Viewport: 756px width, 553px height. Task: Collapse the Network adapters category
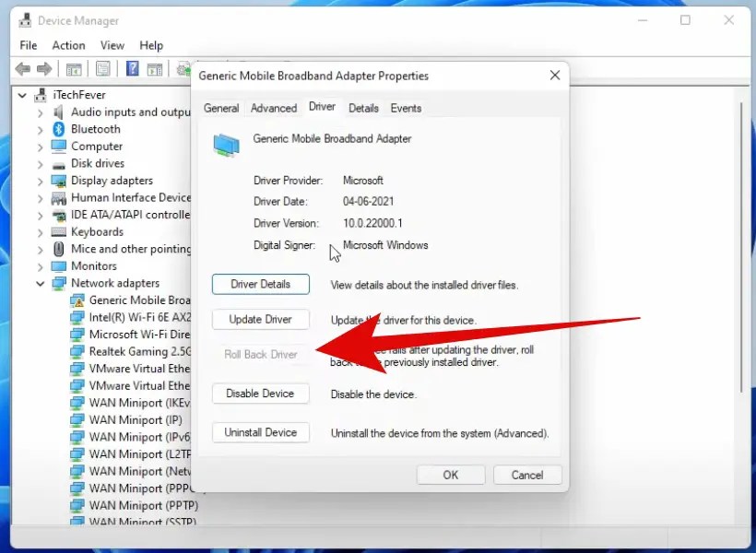coord(39,283)
